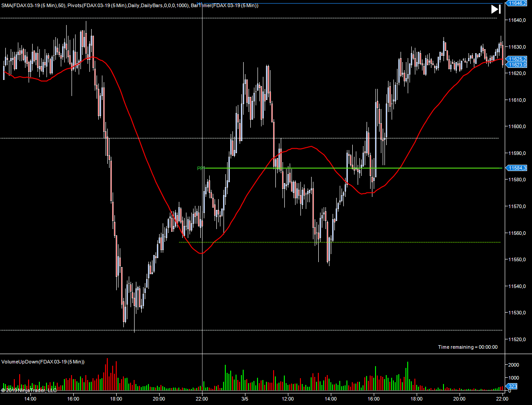The width and height of the screenshot is (532, 405).
Task: Select the SMA(FDAX 03-19) indicator label
Action: (x=34, y=5)
